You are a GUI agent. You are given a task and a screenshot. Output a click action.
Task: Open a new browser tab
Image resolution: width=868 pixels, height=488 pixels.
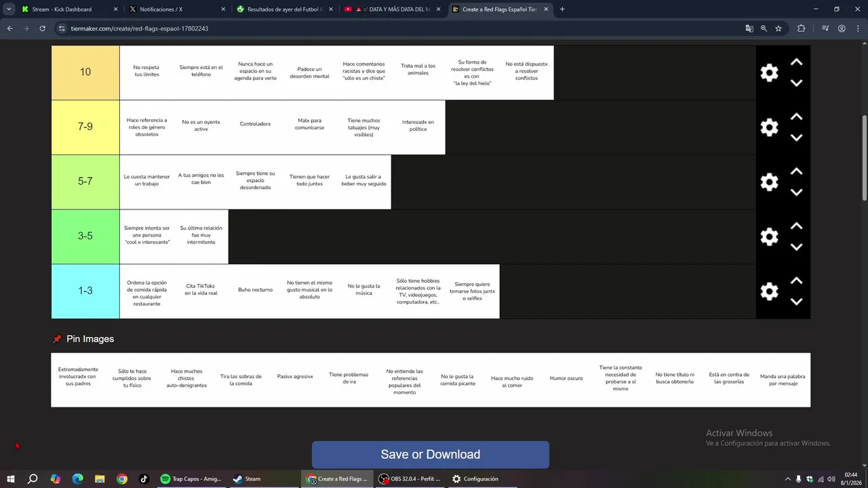(x=562, y=9)
